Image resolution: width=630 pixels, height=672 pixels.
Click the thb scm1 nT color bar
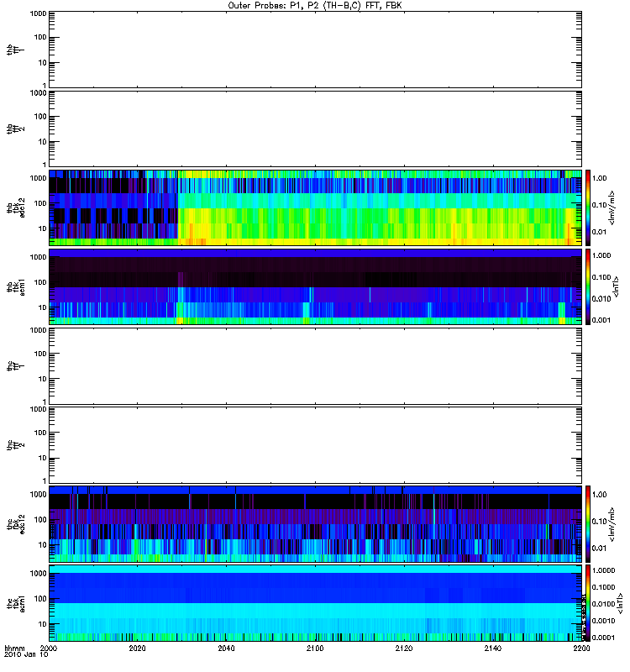[588, 287]
